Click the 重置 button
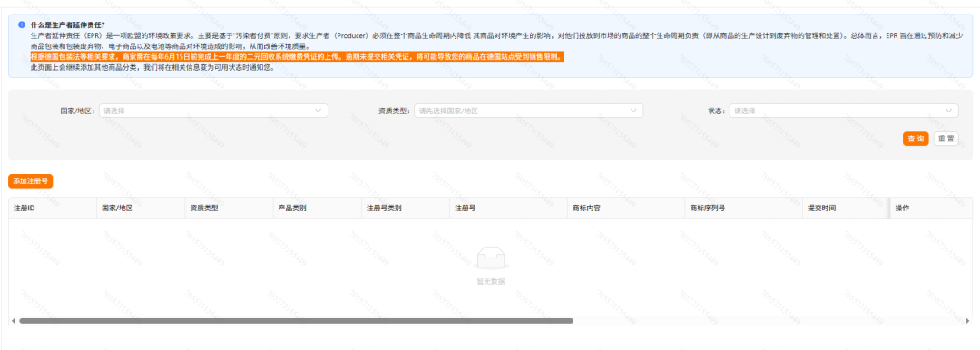The width and height of the screenshot is (980, 350). click(x=946, y=139)
